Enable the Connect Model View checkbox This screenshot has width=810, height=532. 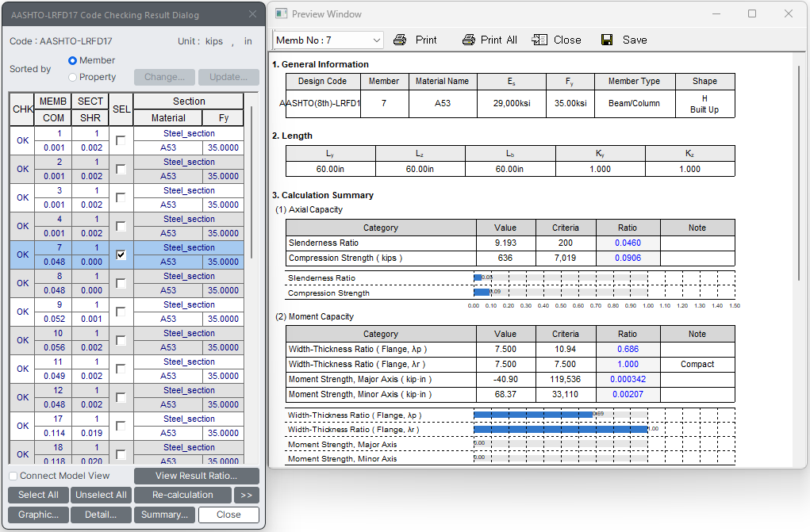(13, 476)
